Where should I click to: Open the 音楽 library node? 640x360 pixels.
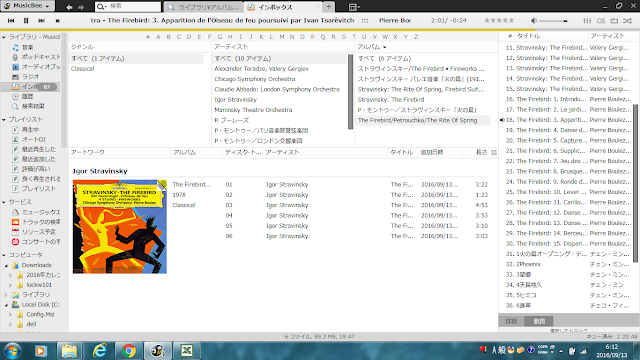click(x=27, y=47)
